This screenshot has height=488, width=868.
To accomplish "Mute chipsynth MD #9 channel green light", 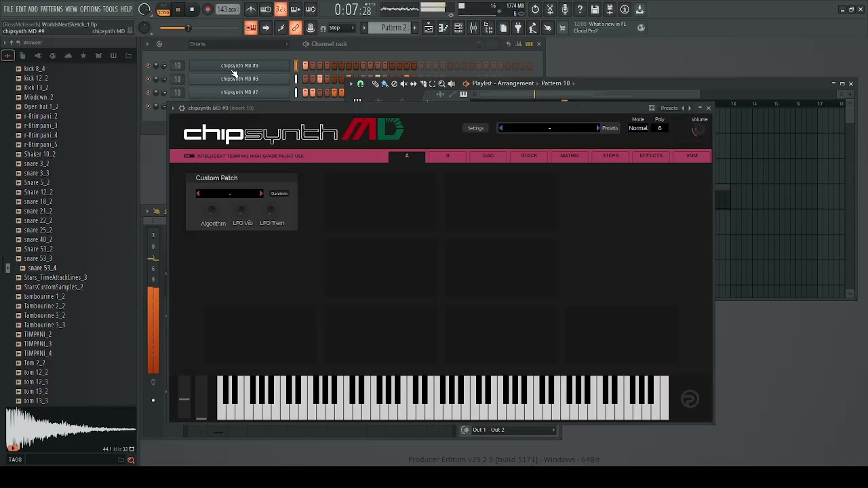I will coord(149,66).
